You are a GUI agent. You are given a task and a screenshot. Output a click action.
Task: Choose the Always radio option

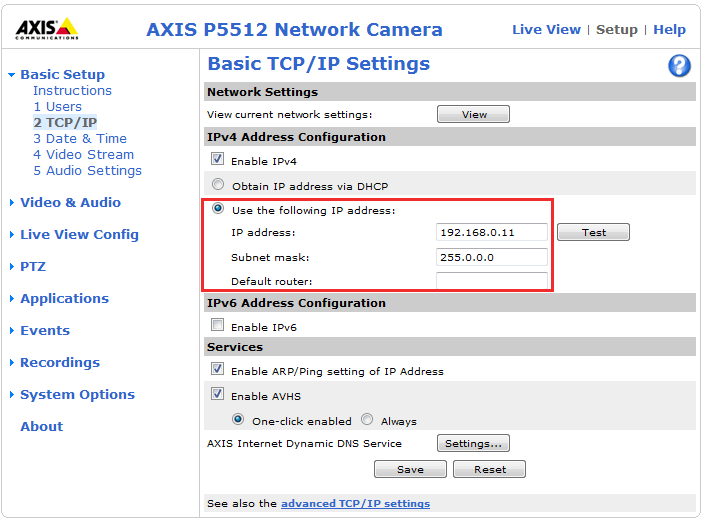pos(367,420)
